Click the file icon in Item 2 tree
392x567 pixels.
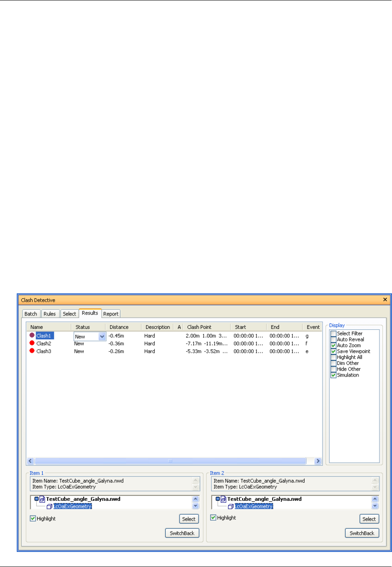(x=223, y=499)
